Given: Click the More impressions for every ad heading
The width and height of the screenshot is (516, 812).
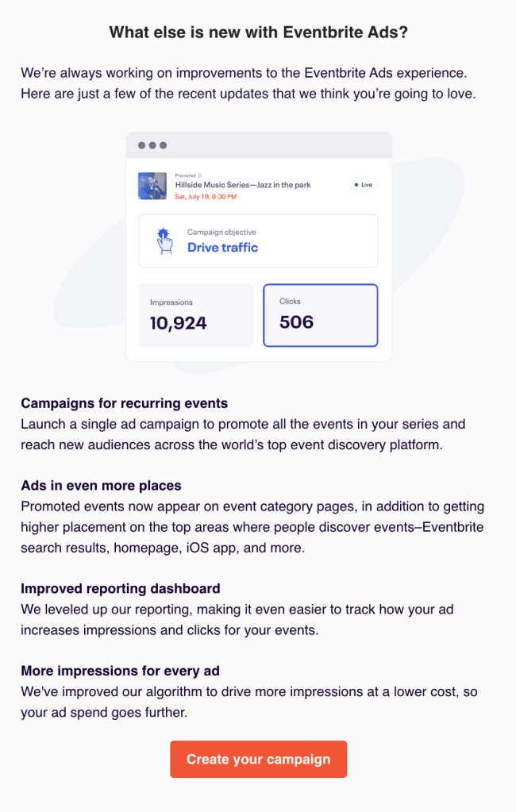Looking at the screenshot, I should [x=120, y=672].
